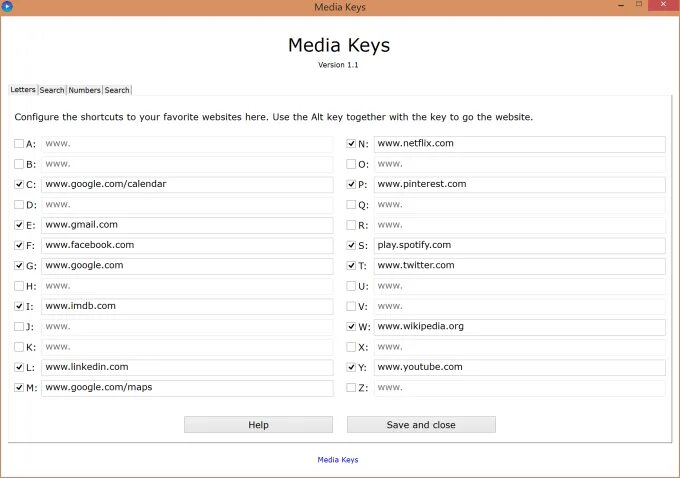Tick the X shortcut checkbox
This screenshot has width=680, height=478.
tap(351, 347)
